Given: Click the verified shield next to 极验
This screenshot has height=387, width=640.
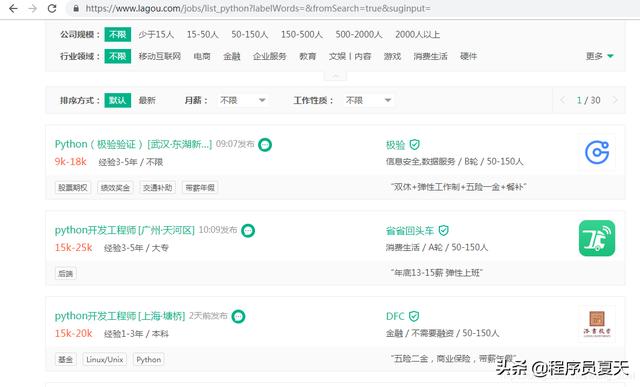Looking at the screenshot, I should pyautogui.click(x=414, y=145).
